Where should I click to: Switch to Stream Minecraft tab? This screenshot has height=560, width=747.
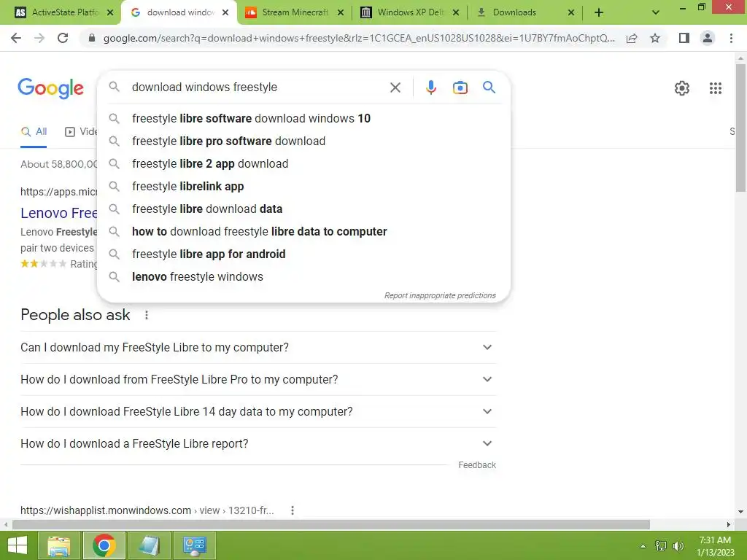tap(295, 12)
